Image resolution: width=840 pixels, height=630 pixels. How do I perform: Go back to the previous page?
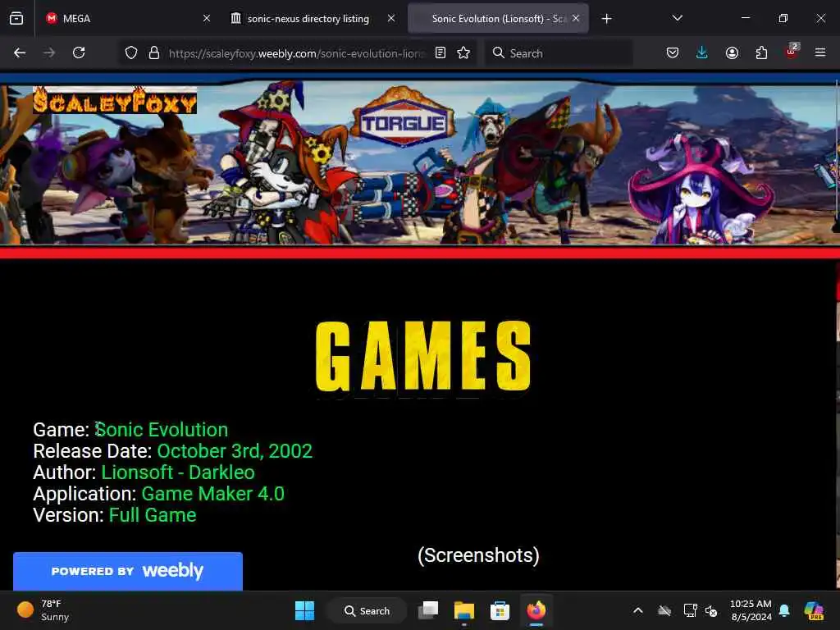point(20,52)
